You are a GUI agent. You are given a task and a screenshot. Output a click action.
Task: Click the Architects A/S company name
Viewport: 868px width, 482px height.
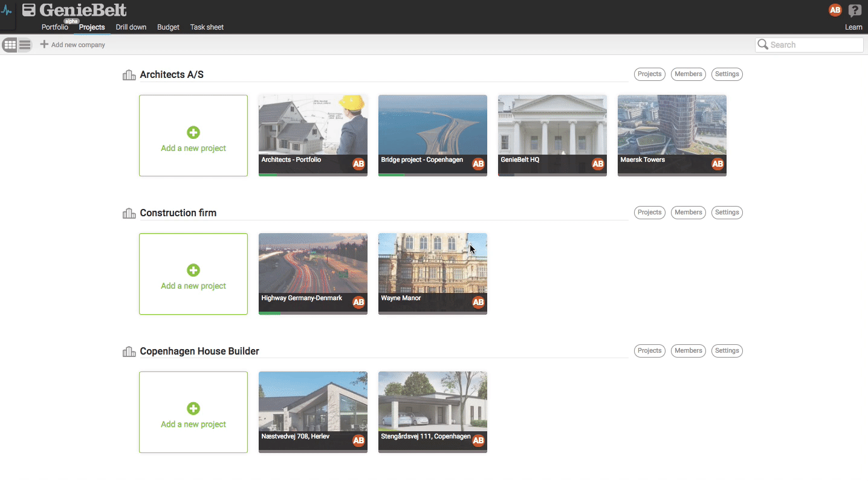click(172, 75)
